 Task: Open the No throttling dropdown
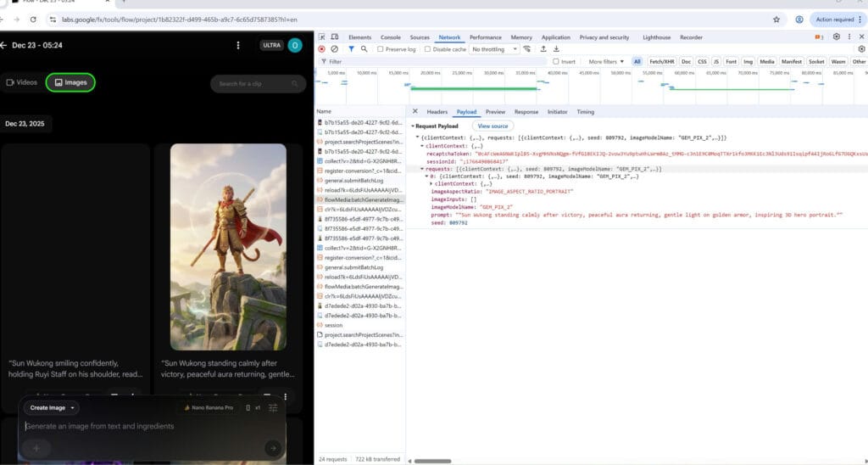[x=494, y=49]
